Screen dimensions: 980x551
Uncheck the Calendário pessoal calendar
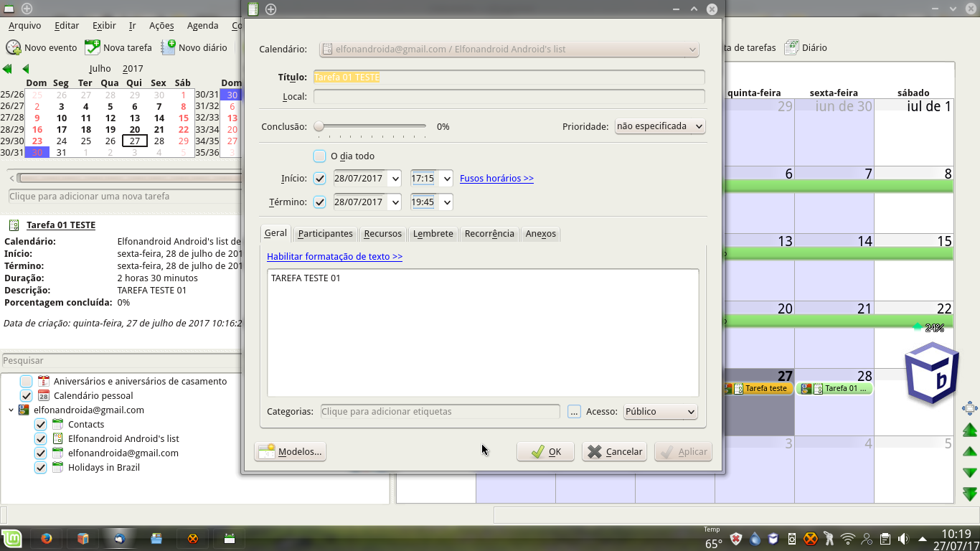(27, 396)
